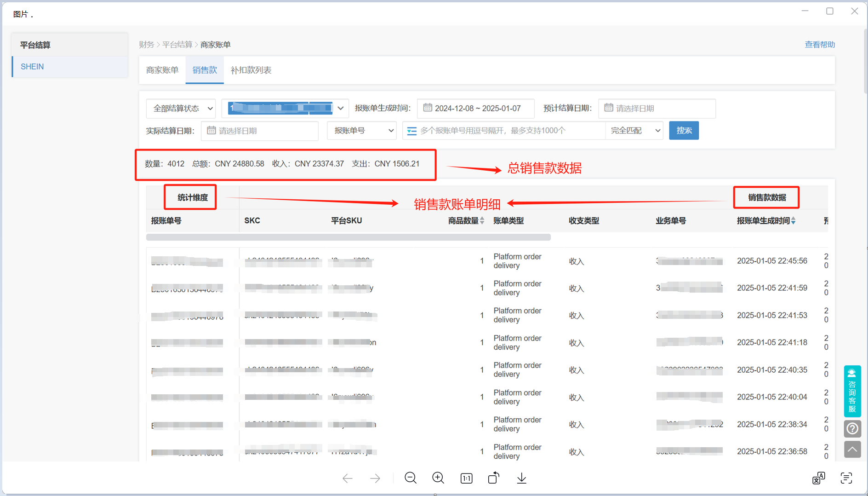This screenshot has height=496, width=868.
Task: Open the 咨询客服 customer service widget
Action: 852,391
